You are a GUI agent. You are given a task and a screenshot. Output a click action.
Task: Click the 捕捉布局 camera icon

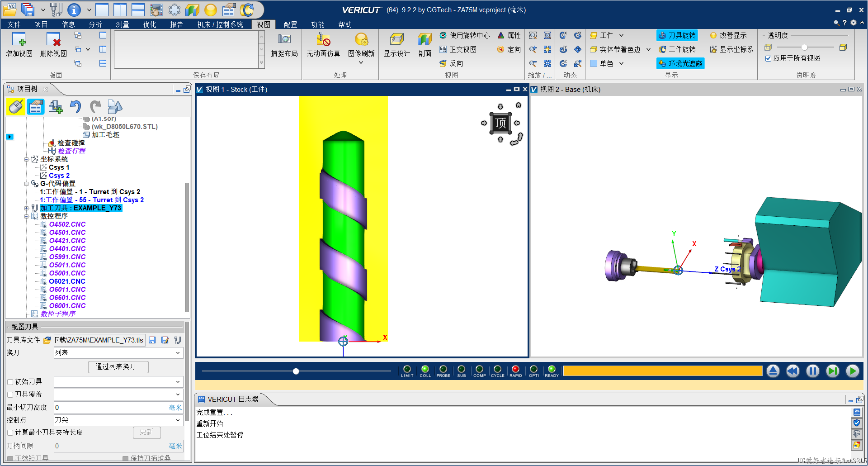point(284,39)
